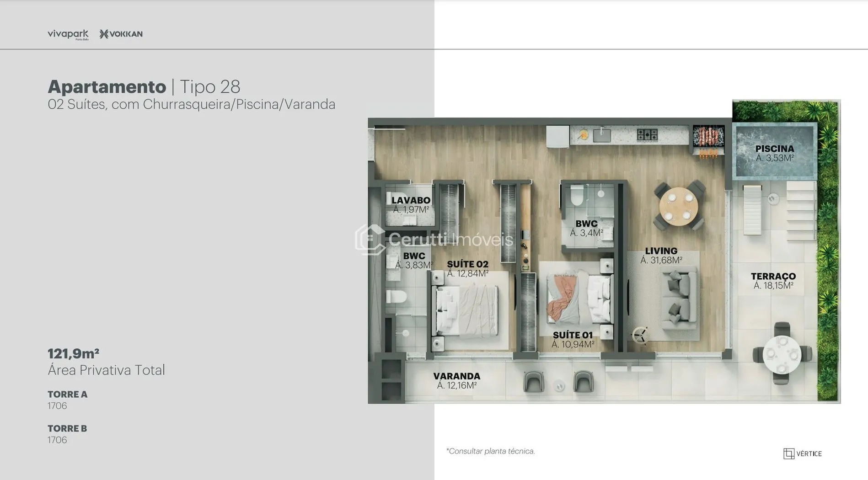This screenshot has height=480, width=868.
Task: Select the Piscina area label
Action: [774, 153]
